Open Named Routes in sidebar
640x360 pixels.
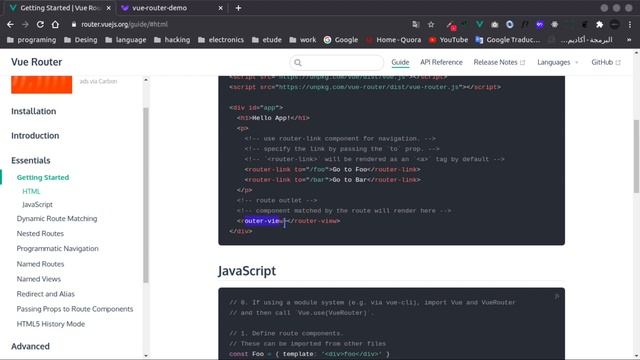click(x=40, y=264)
